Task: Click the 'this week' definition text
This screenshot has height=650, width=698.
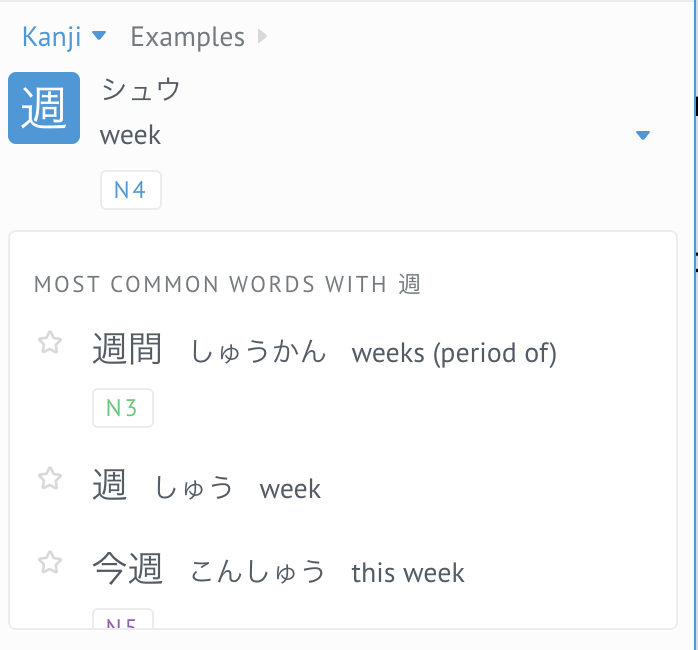Action: [x=408, y=572]
